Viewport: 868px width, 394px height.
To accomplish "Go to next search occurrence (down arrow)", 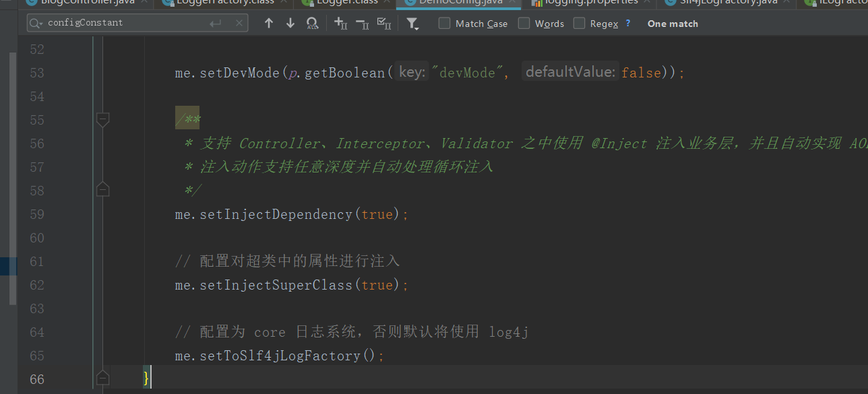I will point(290,24).
